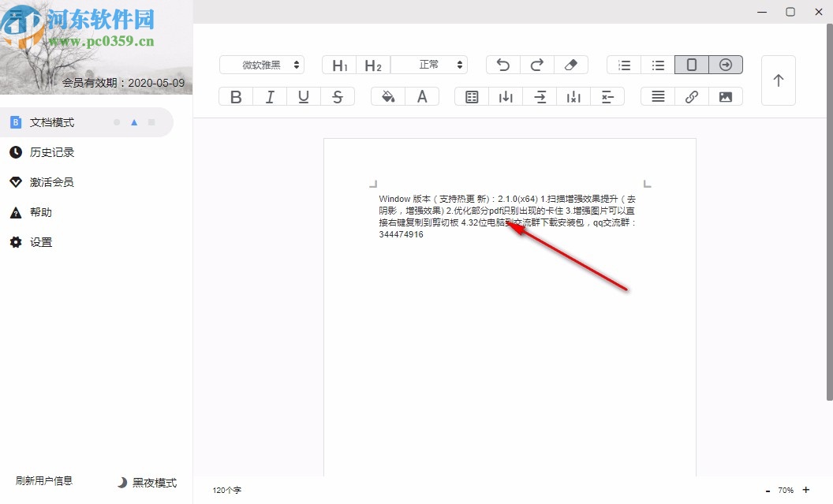Click the delete column icon
This screenshot has height=504, width=833.
pyautogui.click(x=573, y=97)
